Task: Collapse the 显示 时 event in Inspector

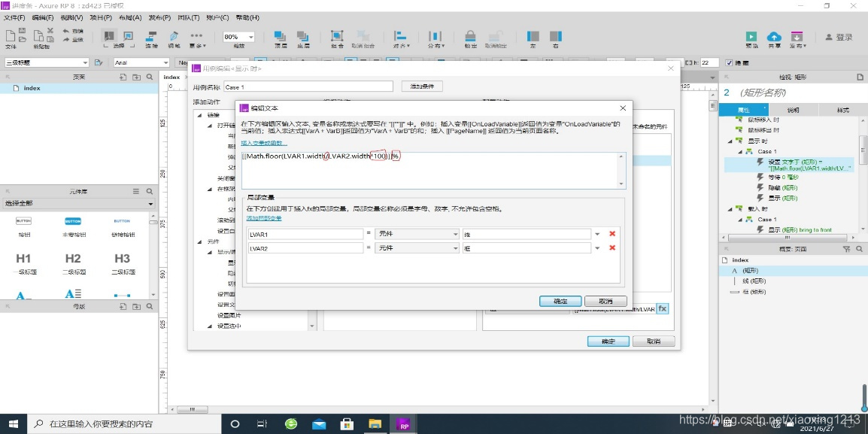Action: (x=732, y=141)
